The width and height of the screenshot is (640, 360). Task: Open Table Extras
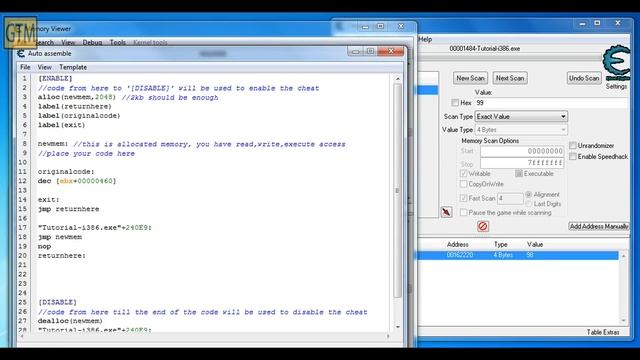603,332
